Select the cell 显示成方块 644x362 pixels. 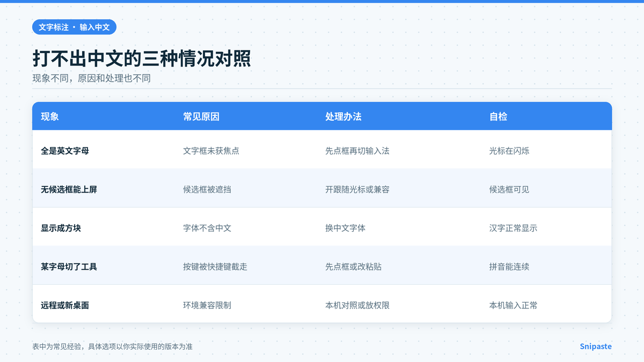pos(61,228)
